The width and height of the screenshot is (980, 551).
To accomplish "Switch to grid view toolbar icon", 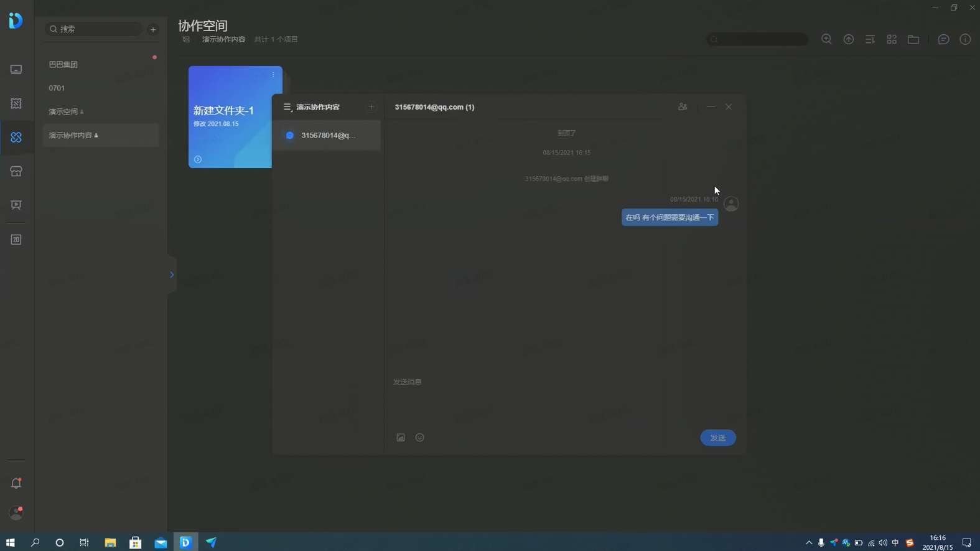I will pos(892,39).
